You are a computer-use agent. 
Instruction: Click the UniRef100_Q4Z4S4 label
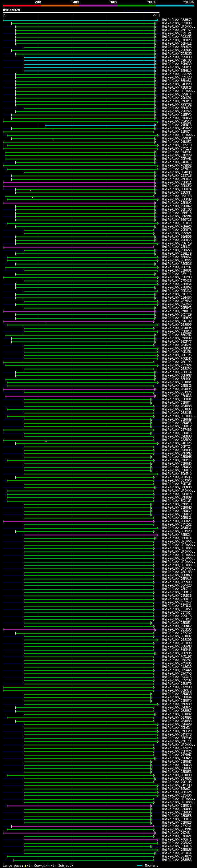pyautogui.click(x=177, y=833)
